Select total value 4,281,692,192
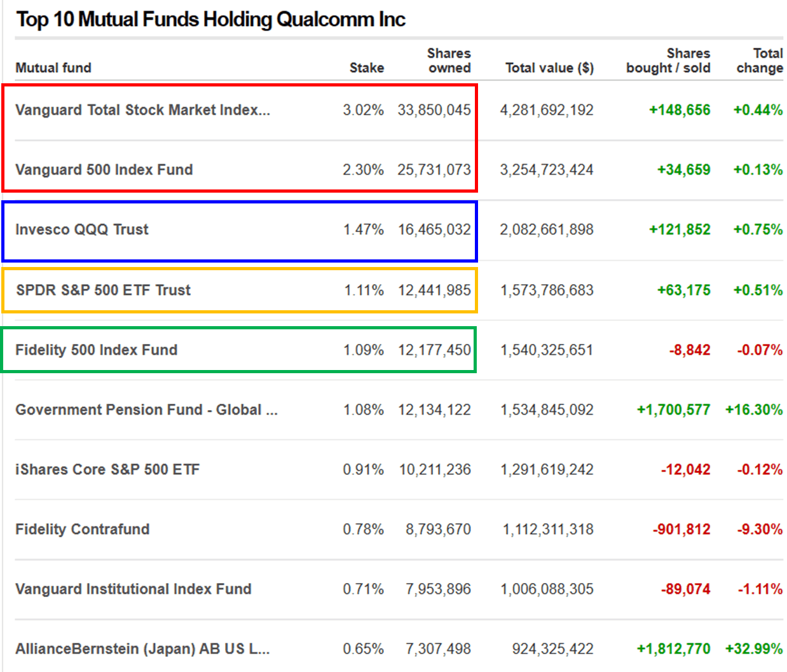 tap(547, 110)
